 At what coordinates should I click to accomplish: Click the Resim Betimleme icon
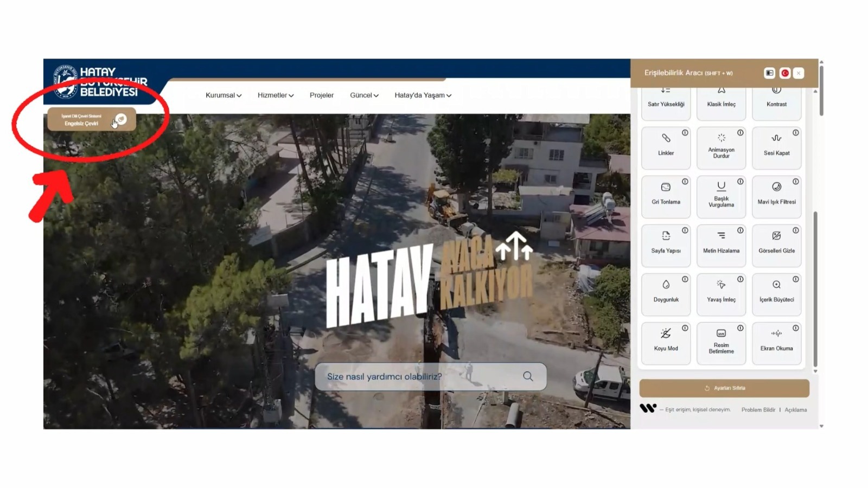(x=721, y=333)
